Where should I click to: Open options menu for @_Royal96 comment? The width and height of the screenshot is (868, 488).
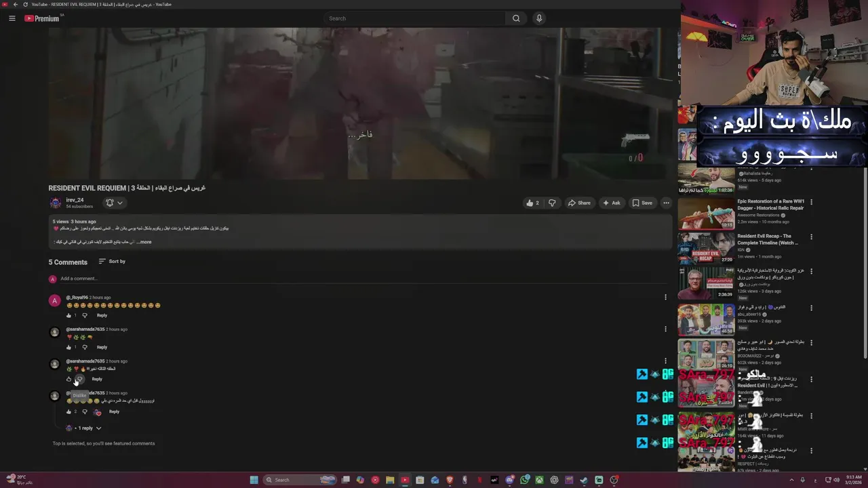665,297
